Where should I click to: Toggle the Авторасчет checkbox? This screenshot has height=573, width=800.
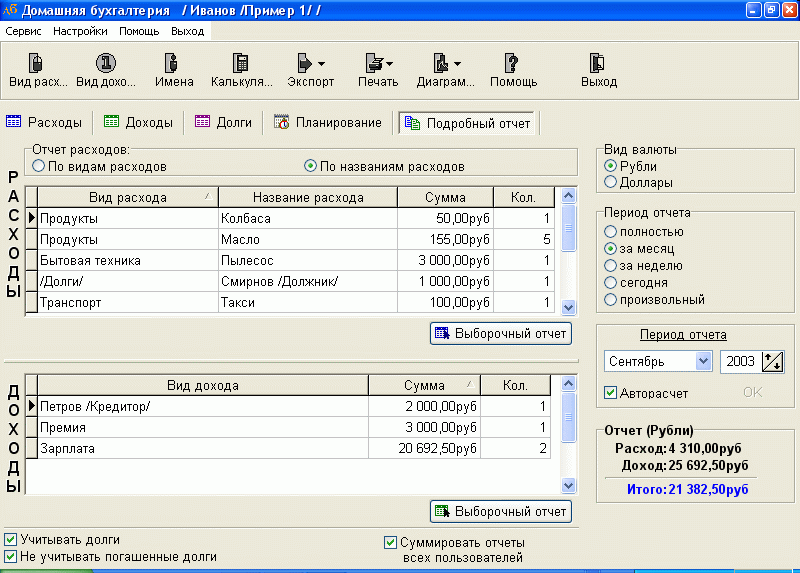611,392
